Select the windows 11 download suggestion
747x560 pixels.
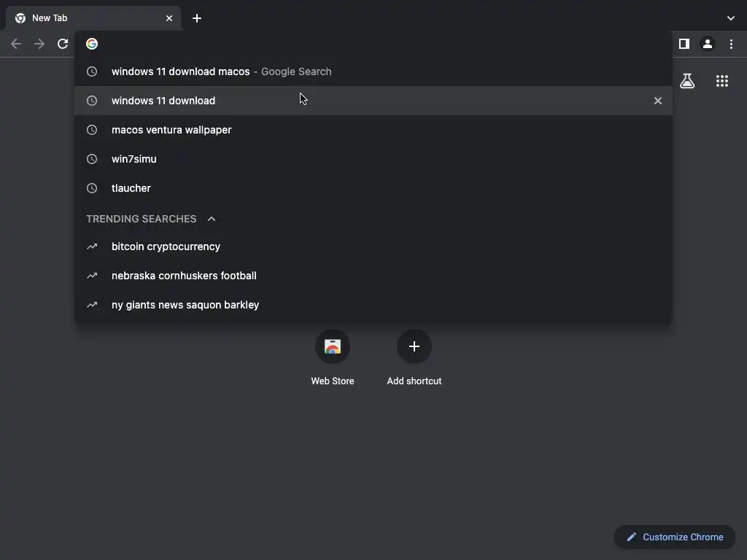point(373,101)
